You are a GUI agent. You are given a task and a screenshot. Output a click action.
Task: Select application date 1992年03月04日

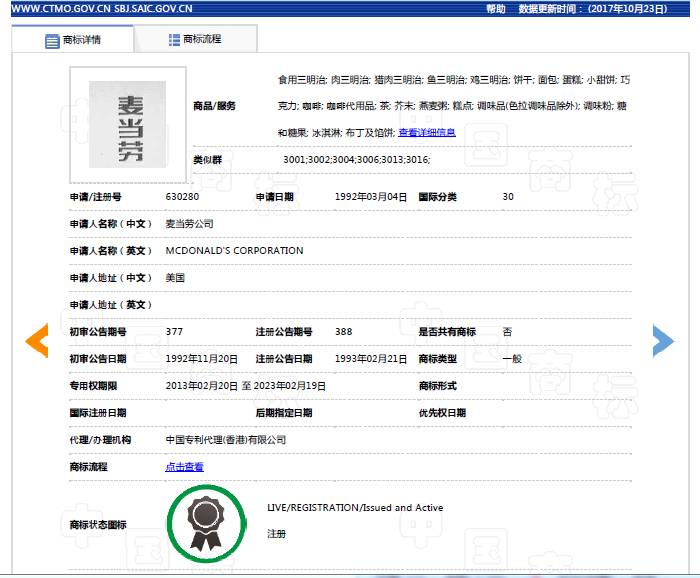371,197
